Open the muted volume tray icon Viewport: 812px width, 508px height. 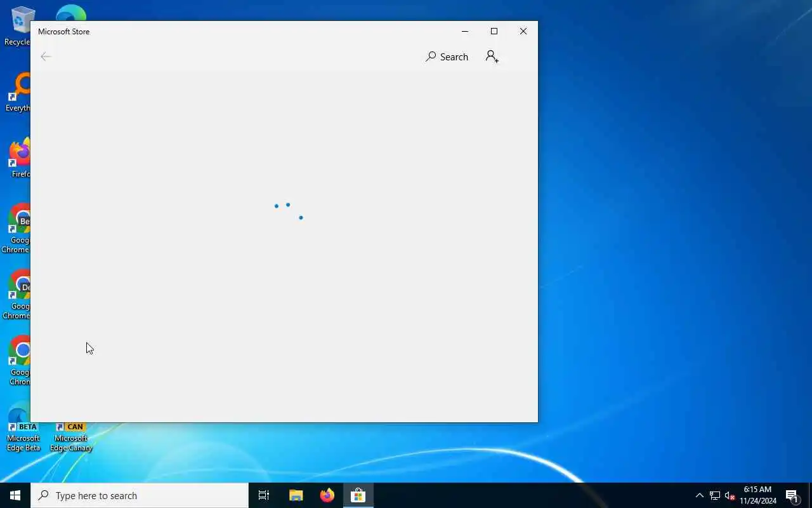(x=730, y=495)
